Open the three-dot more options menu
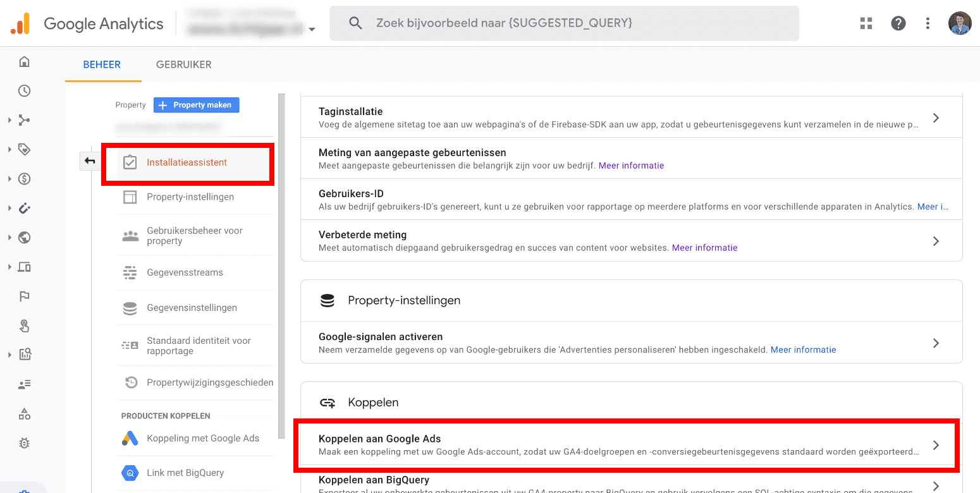The image size is (980, 493). click(928, 23)
